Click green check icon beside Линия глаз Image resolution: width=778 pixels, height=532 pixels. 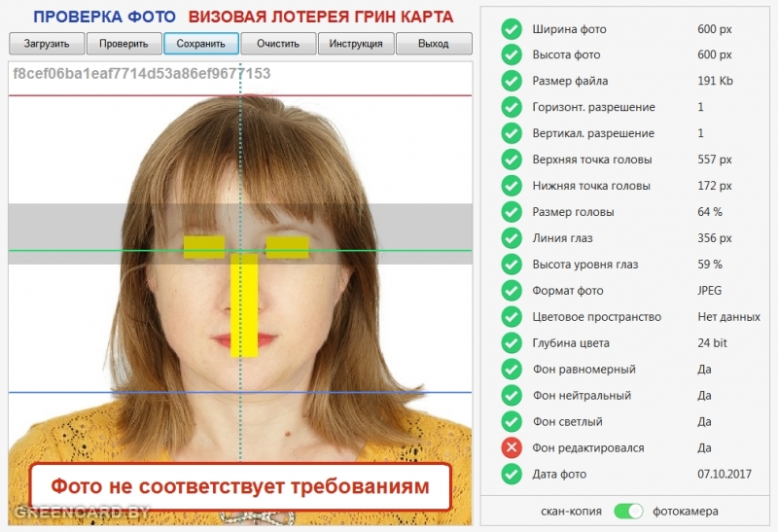click(x=512, y=238)
